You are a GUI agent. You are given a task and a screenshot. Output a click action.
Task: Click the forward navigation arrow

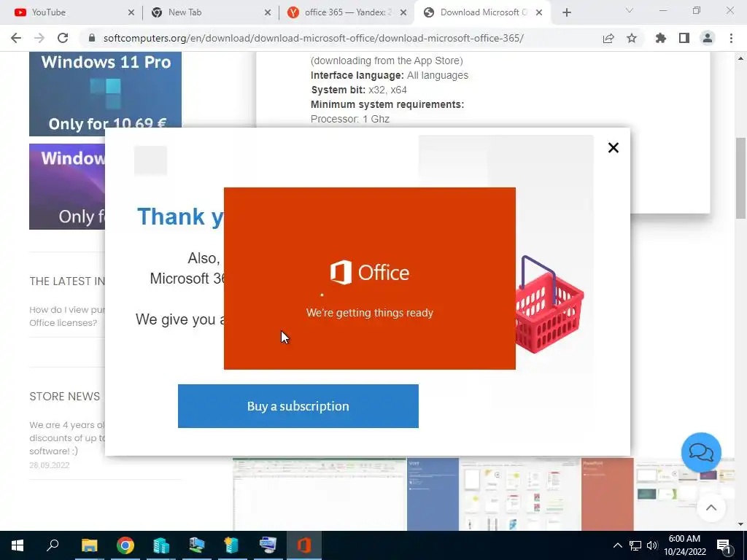[39, 38]
